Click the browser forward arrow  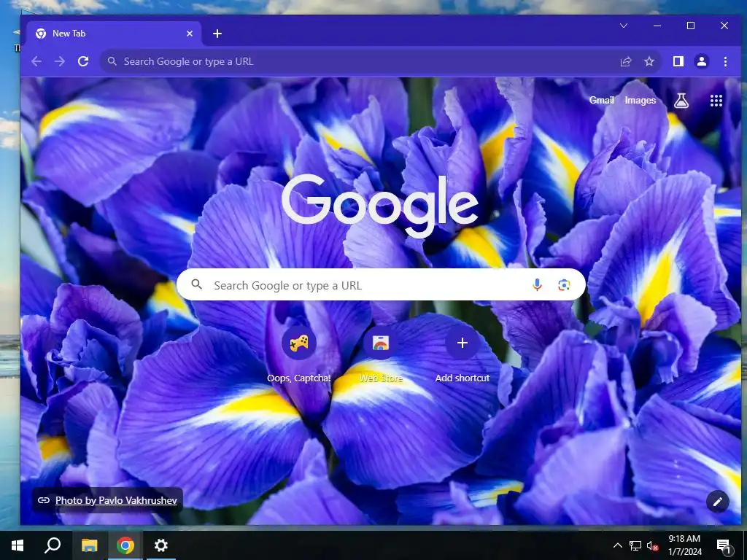tap(60, 61)
